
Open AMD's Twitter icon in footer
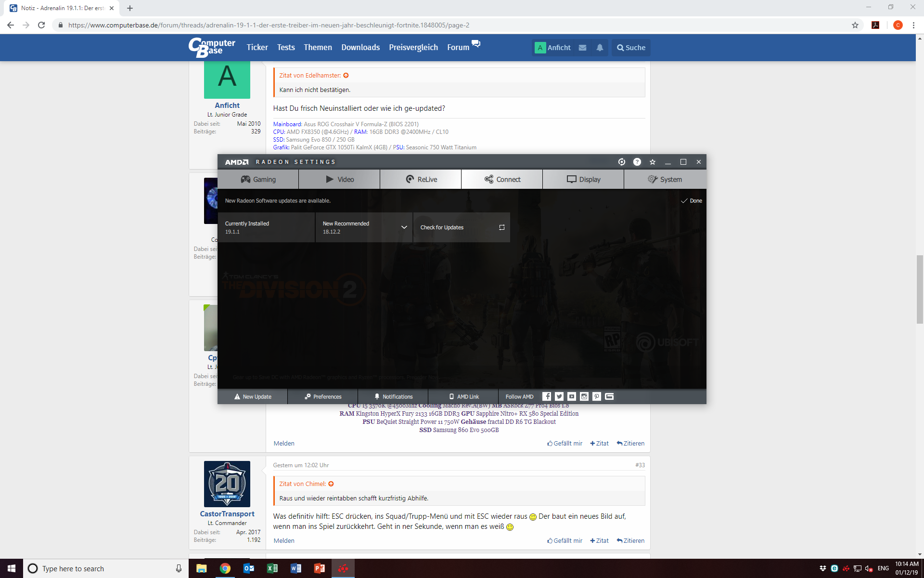(559, 396)
